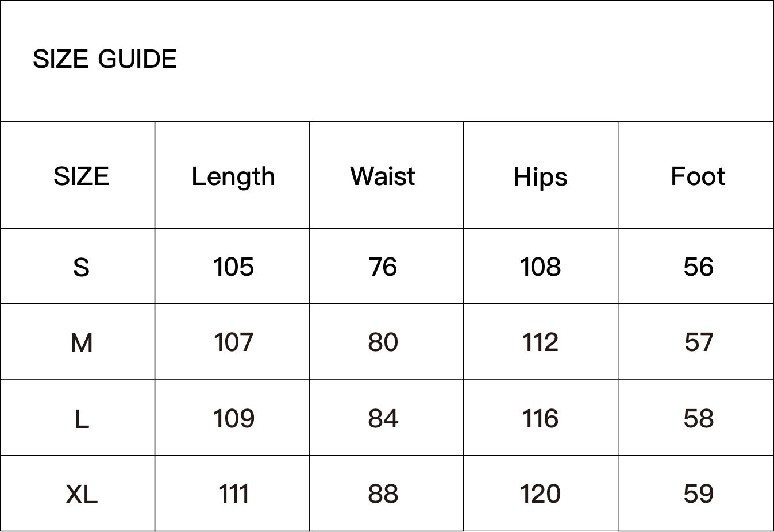Select the SIZE column header

click(x=81, y=176)
